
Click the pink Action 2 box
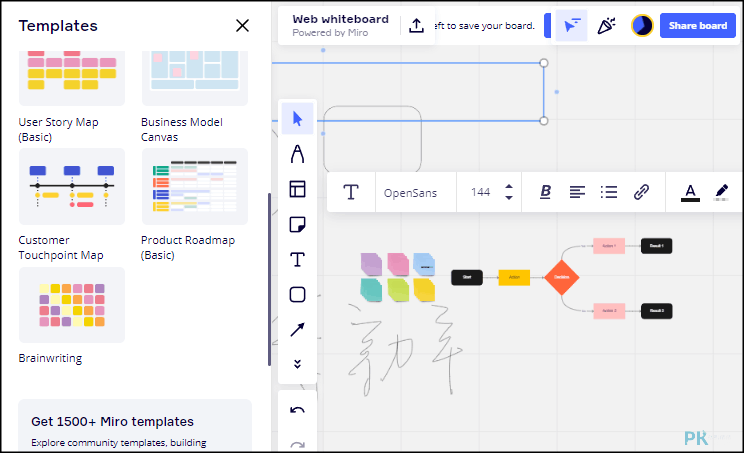609,311
